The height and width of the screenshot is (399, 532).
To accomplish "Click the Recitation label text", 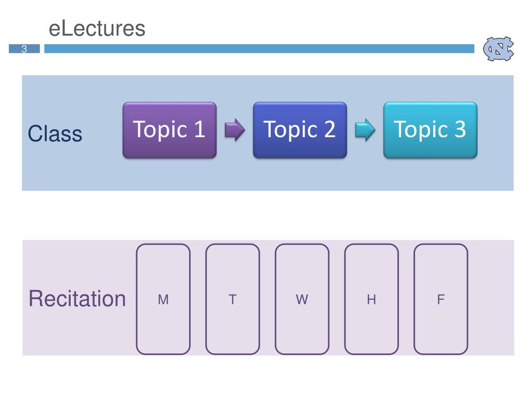I will click(77, 299).
